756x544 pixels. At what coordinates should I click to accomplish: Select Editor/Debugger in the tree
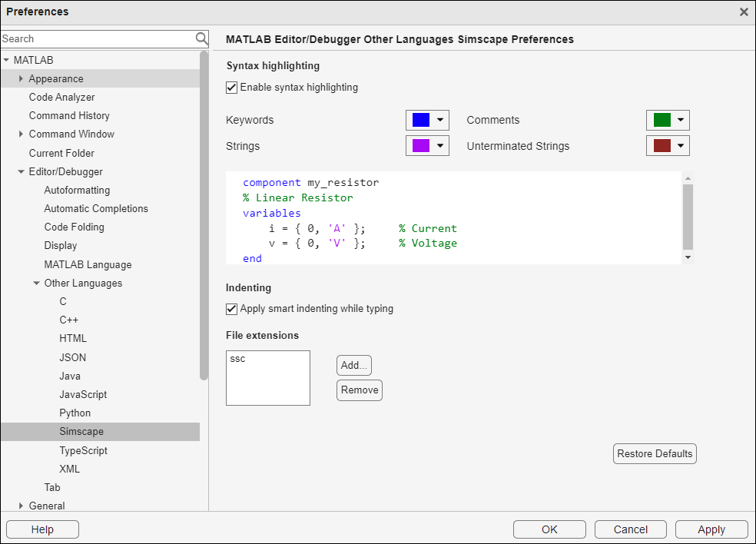65,171
